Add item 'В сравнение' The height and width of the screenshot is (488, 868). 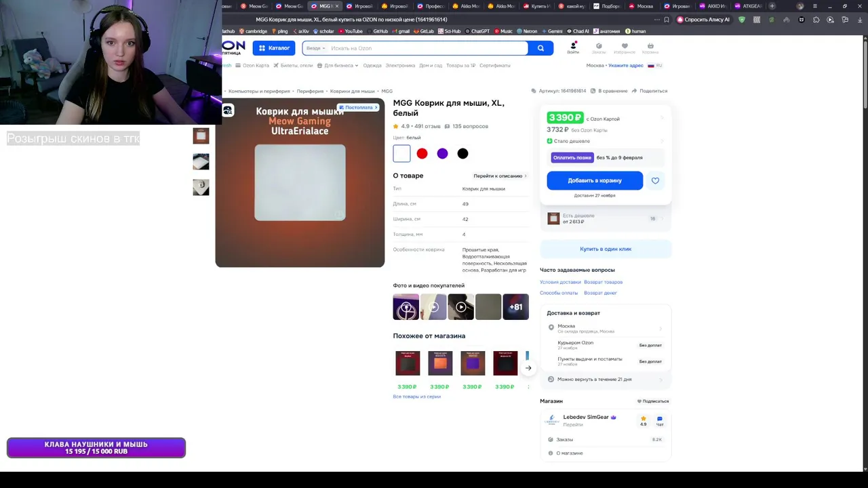tap(609, 91)
